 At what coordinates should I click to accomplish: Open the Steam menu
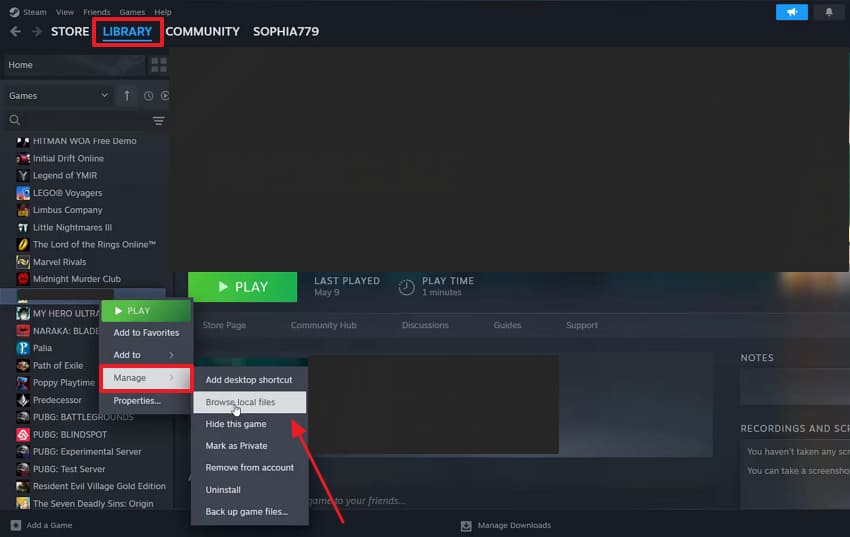point(35,12)
